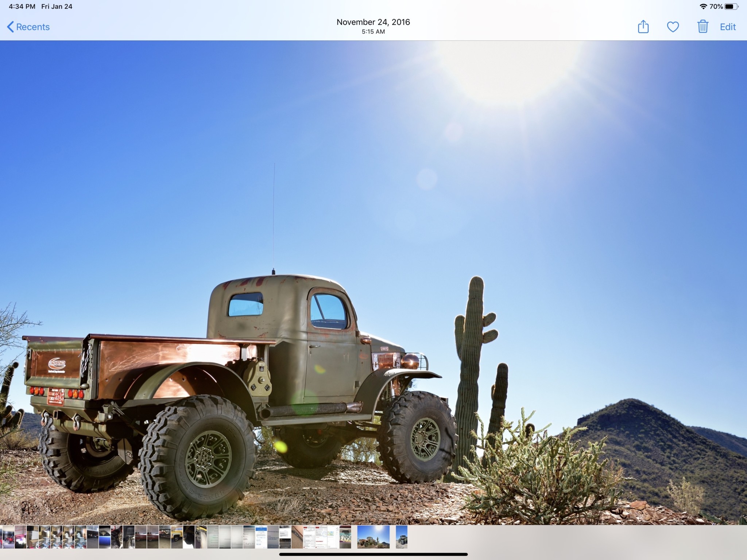Favorite photo with heart icon
747x560 pixels.
(x=673, y=27)
